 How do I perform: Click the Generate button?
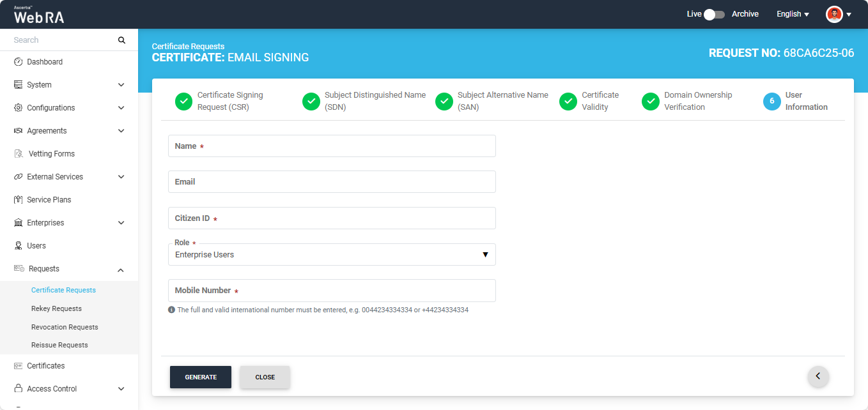coord(201,377)
